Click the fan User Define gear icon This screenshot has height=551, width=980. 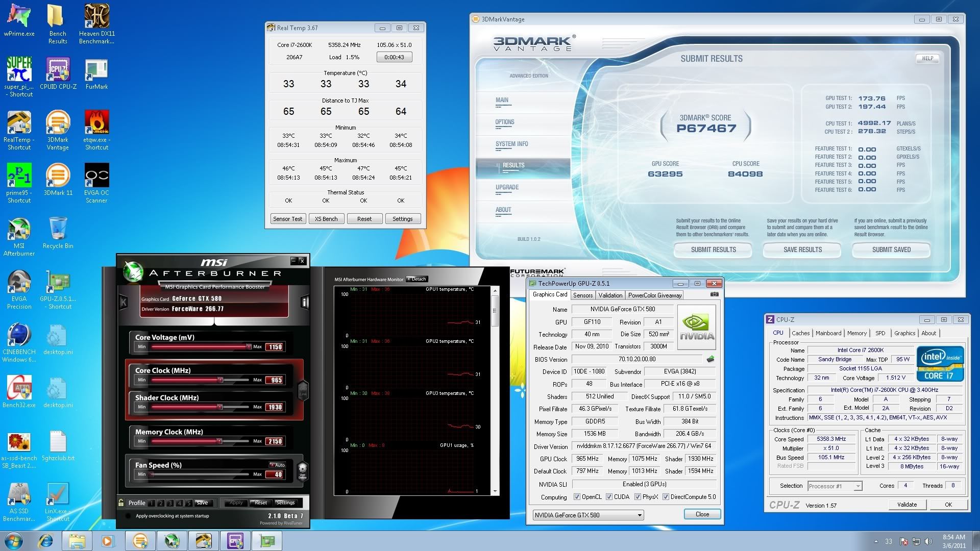click(302, 470)
